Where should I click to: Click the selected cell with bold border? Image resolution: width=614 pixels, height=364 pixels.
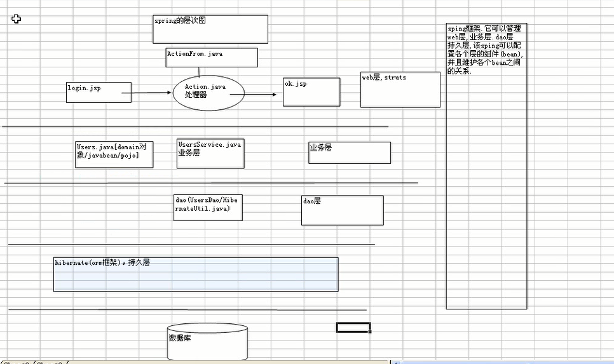[x=353, y=328]
